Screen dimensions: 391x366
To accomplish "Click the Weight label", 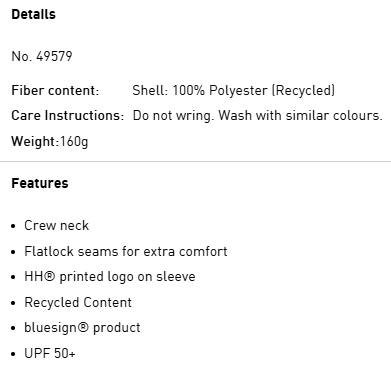I will pos(35,142).
